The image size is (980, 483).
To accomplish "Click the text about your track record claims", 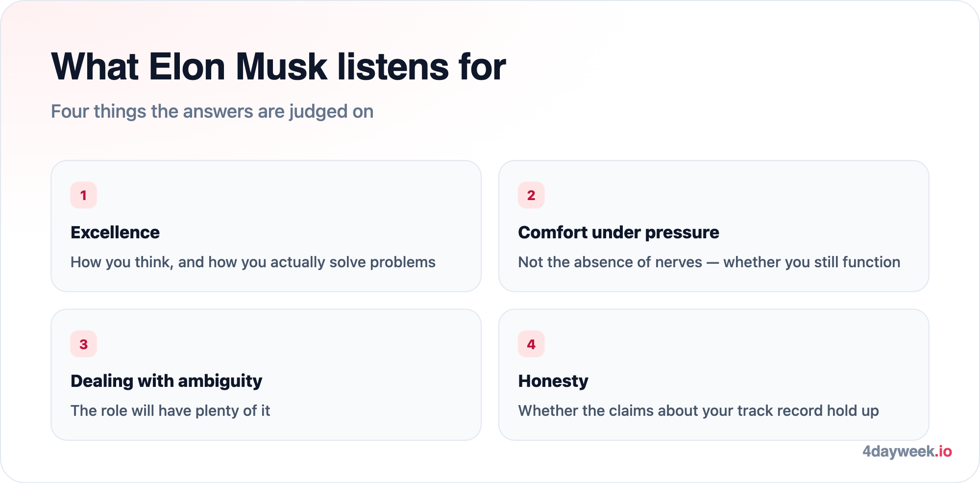I will coord(698,411).
